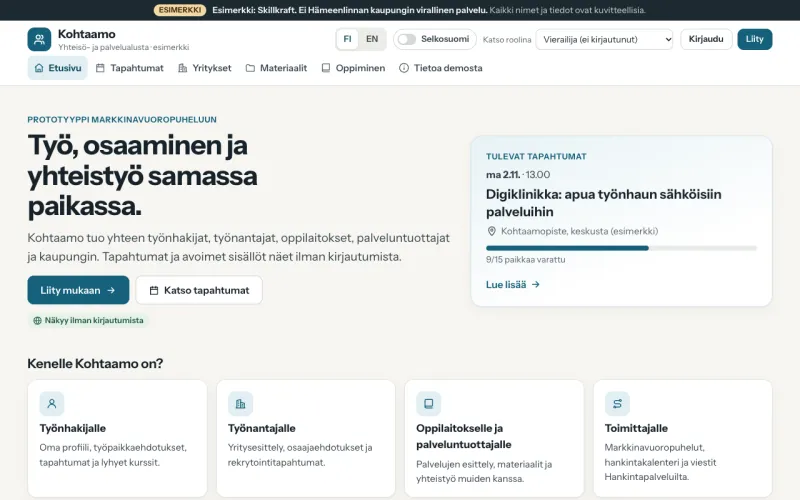Click the Kohtaamopiste, keskusta (esimerkki) location text
800x500 pixels.
tap(580, 231)
